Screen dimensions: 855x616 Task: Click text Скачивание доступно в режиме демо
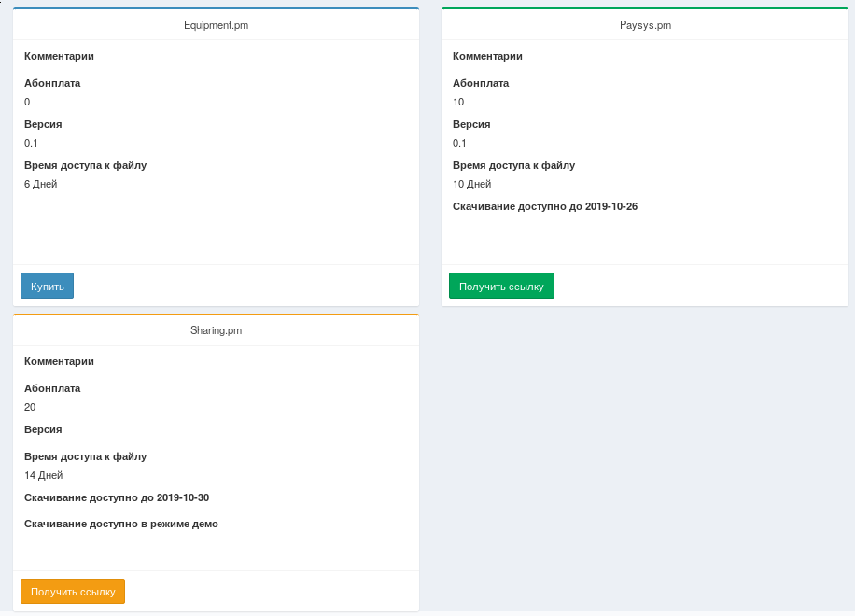[x=121, y=524]
